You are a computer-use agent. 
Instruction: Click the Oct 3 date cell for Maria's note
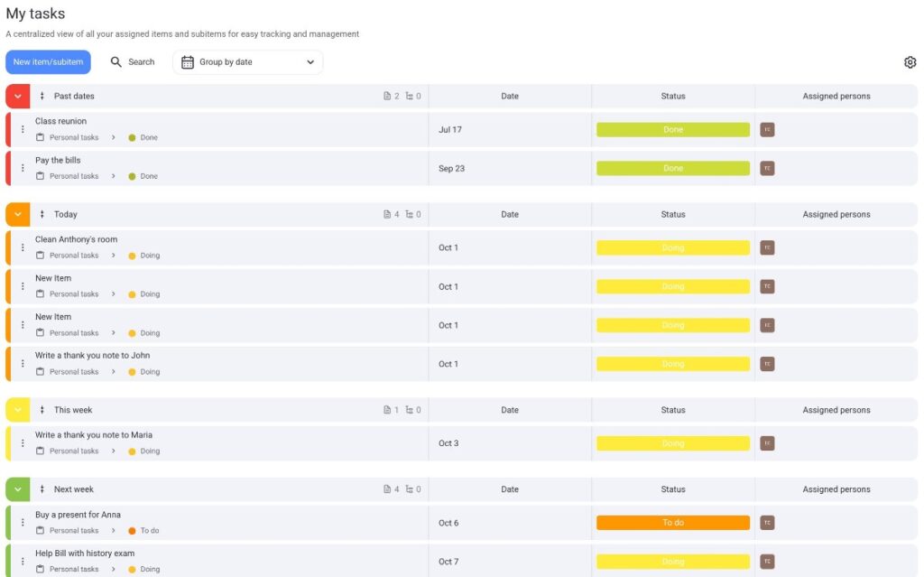tap(448, 443)
